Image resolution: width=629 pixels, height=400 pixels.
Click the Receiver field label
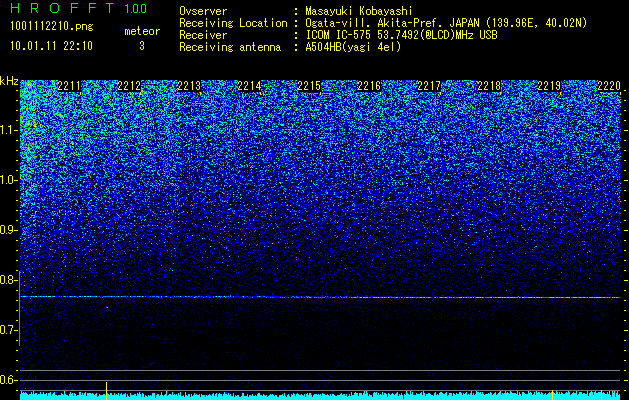[x=203, y=35]
